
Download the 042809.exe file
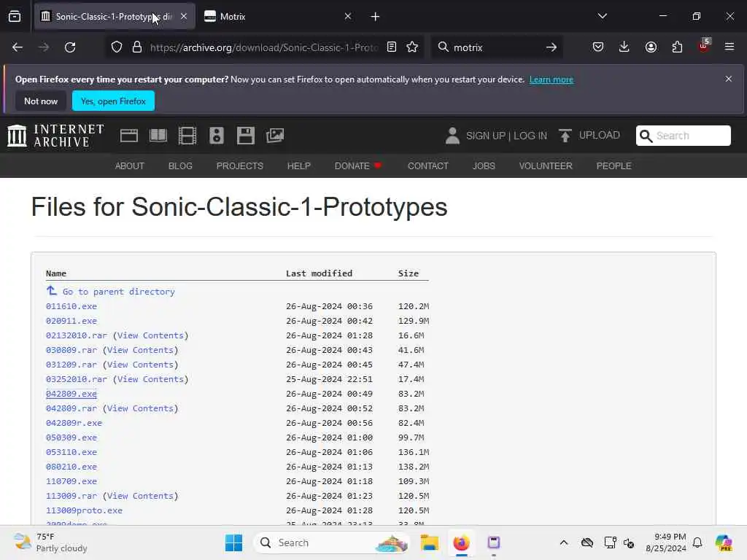pyautogui.click(x=71, y=394)
